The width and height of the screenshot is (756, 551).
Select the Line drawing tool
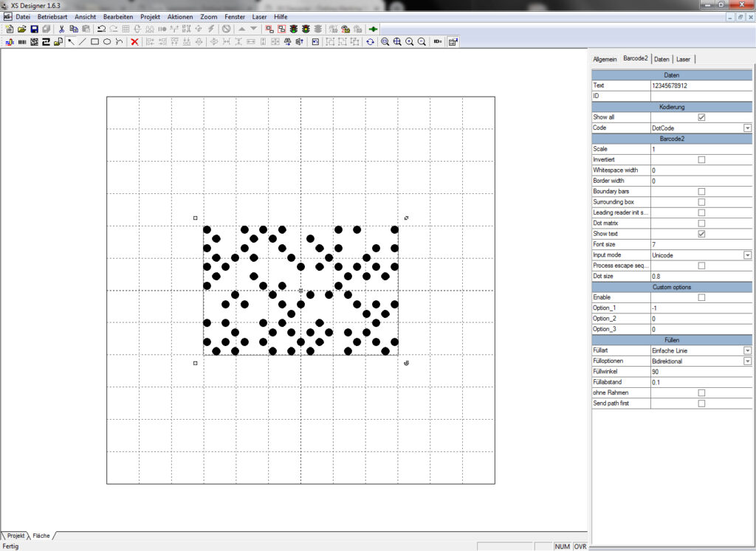[82, 42]
